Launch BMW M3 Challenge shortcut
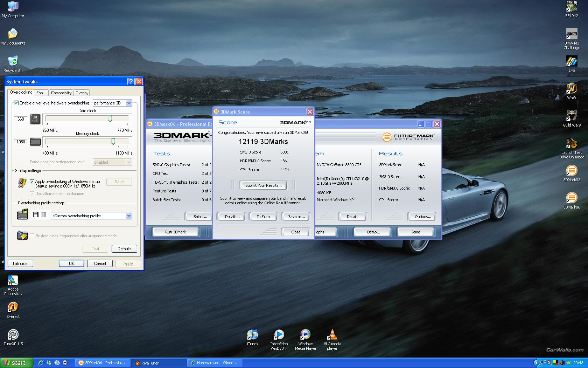The height and width of the screenshot is (368, 588). click(572, 39)
